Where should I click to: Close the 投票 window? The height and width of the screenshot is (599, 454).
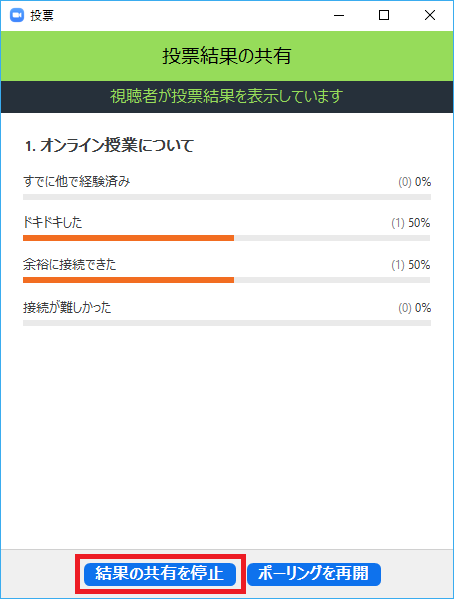point(430,15)
